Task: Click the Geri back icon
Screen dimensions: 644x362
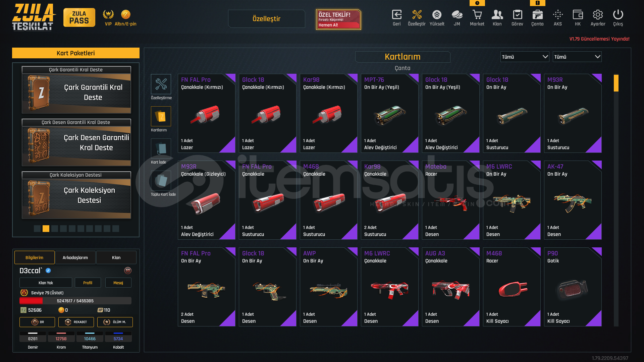Action: (x=396, y=15)
